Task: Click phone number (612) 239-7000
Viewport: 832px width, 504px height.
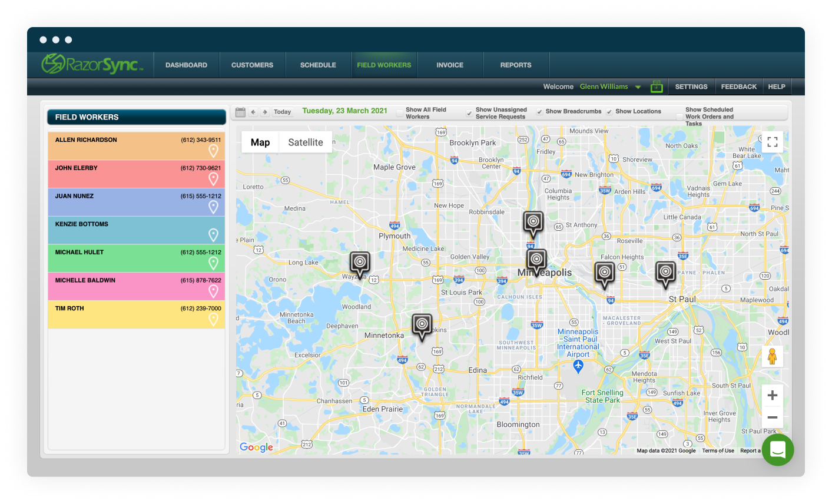Action: click(201, 309)
